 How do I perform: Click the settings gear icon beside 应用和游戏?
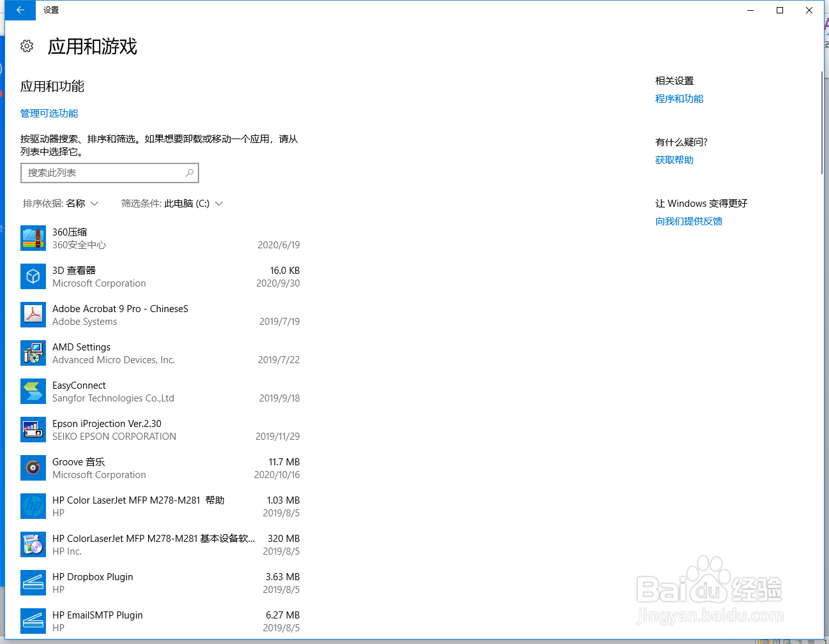[27, 46]
